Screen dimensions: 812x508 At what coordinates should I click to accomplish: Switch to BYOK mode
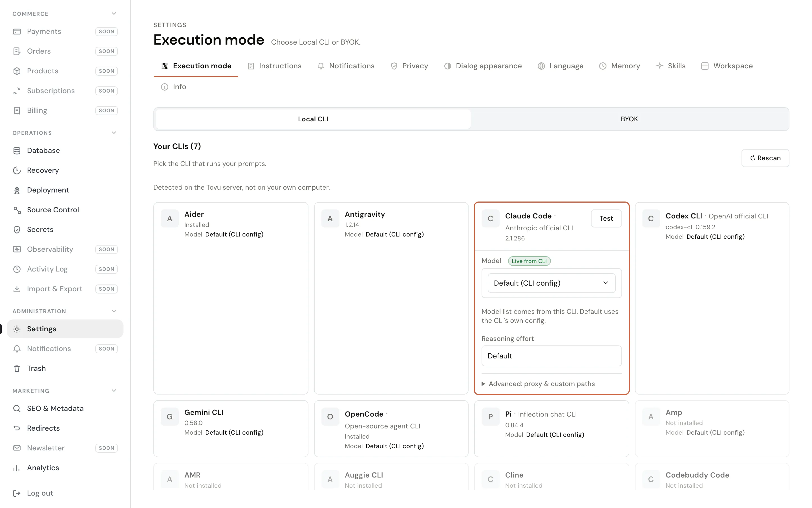pos(629,119)
